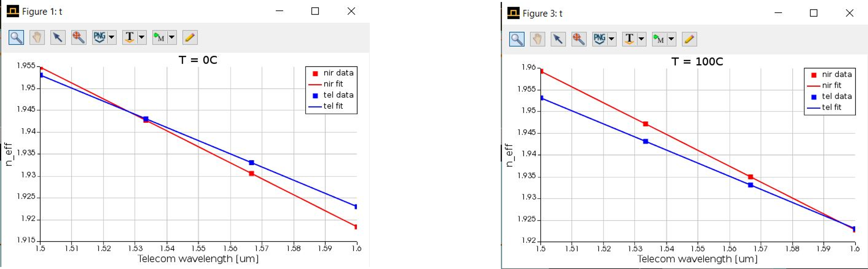Open the marker tool dropdown in Figure 1
Screen dimensions: 868x269
pyautogui.click(x=172, y=37)
